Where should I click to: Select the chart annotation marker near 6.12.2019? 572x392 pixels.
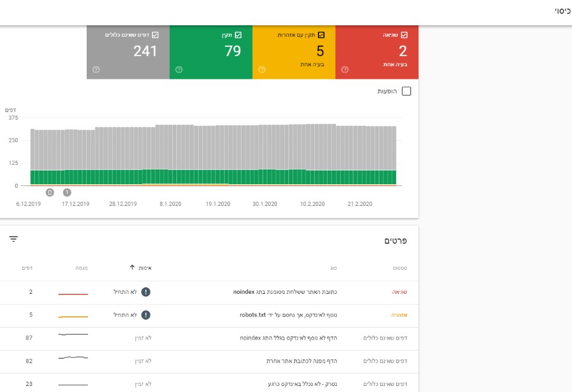click(x=49, y=192)
